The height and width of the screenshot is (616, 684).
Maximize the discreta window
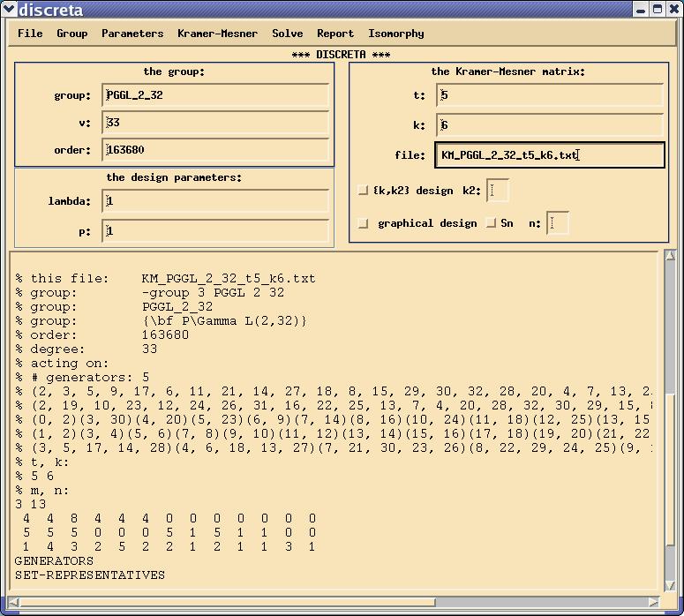[x=658, y=10]
